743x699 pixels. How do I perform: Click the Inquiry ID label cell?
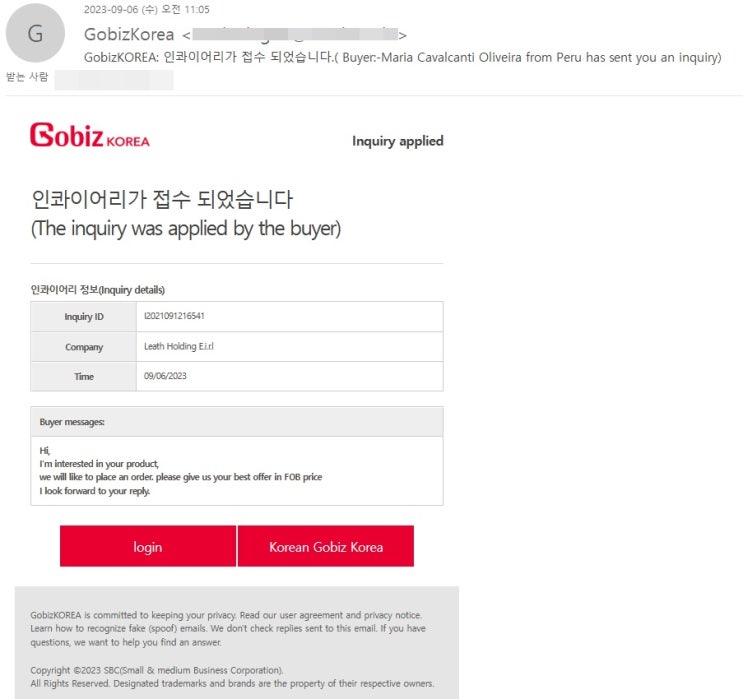pyautogui.click(x=84, y=317)
